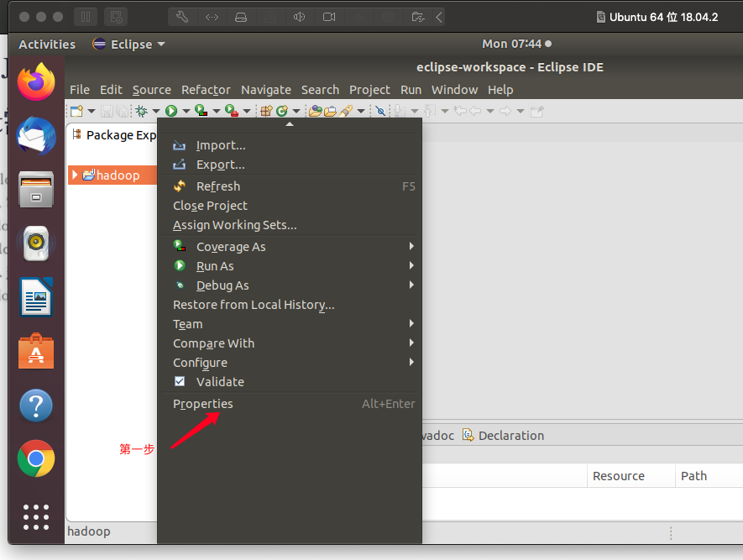The width and height of the screenshot is (743, 560).
Task: Choose Restore from Local History...
Action: pyautogui.click(x=290, y=305)
